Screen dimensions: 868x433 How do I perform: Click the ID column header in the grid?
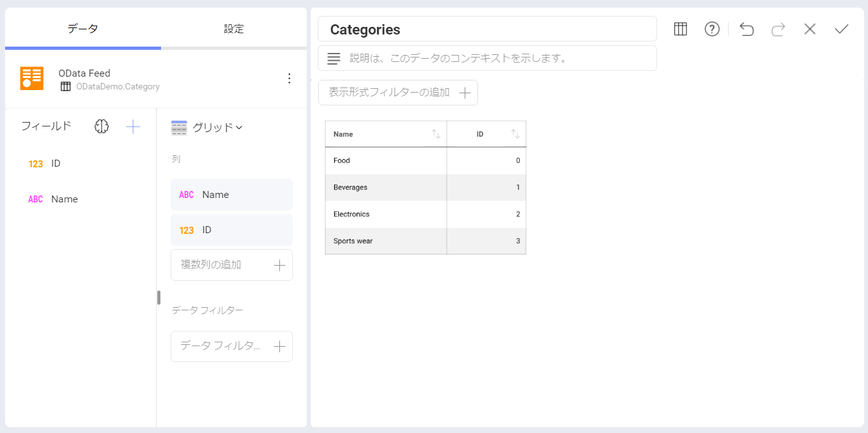point(486,134)
